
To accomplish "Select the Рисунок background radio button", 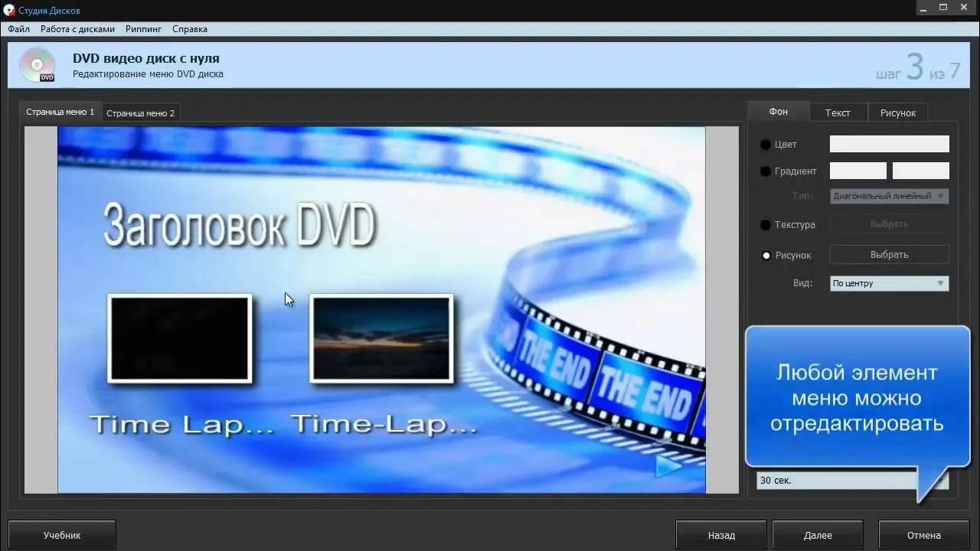I will 766,256.
